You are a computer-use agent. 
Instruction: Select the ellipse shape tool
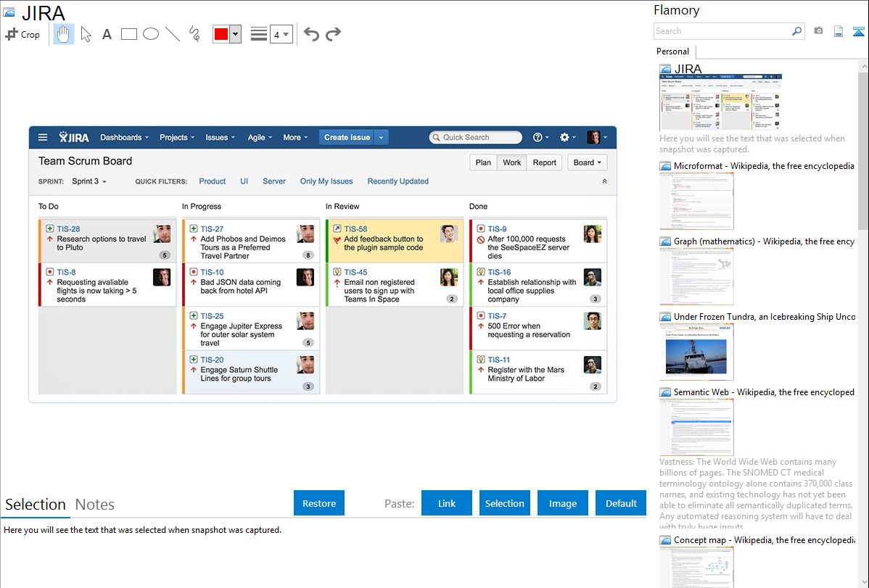point(151,34)
